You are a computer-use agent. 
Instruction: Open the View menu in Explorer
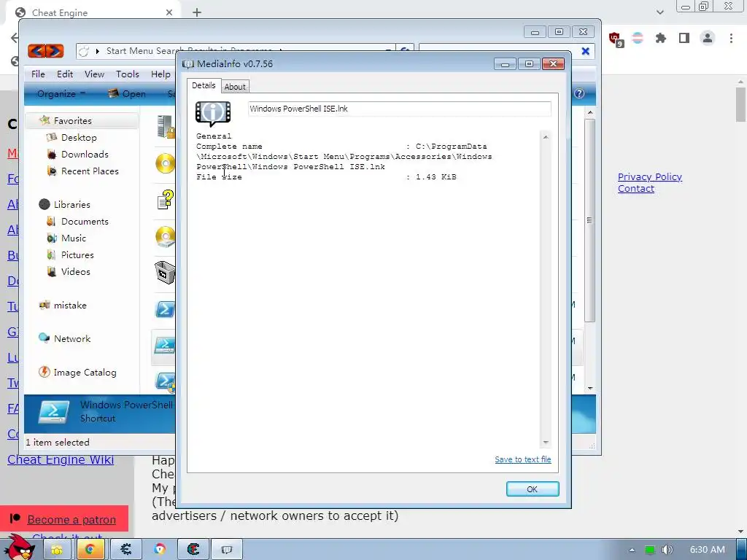point(94,74)
